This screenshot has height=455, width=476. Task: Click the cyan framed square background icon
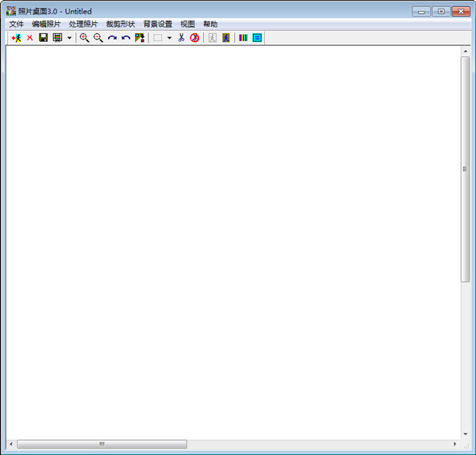(x=257, y=37)
